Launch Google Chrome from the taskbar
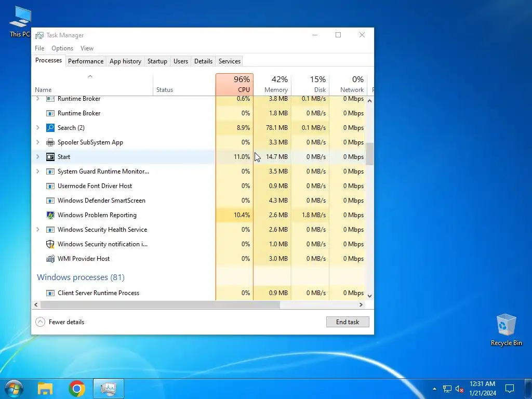The height and width of the screenshot is (399, 532). tap(77, 389)
